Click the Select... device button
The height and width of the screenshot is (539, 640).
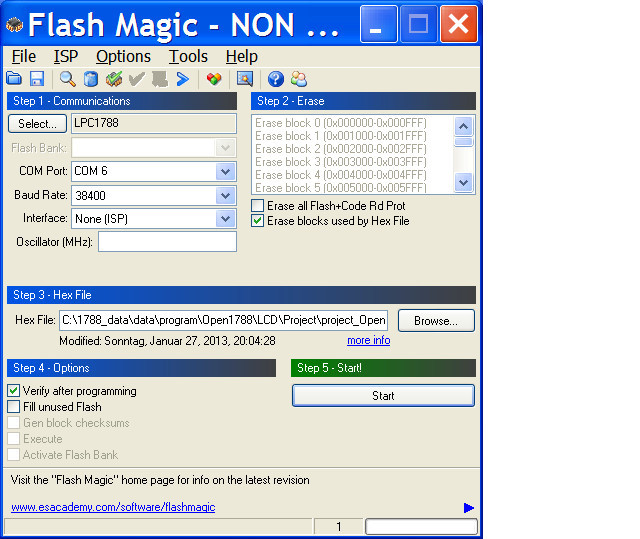pos(37,124)
